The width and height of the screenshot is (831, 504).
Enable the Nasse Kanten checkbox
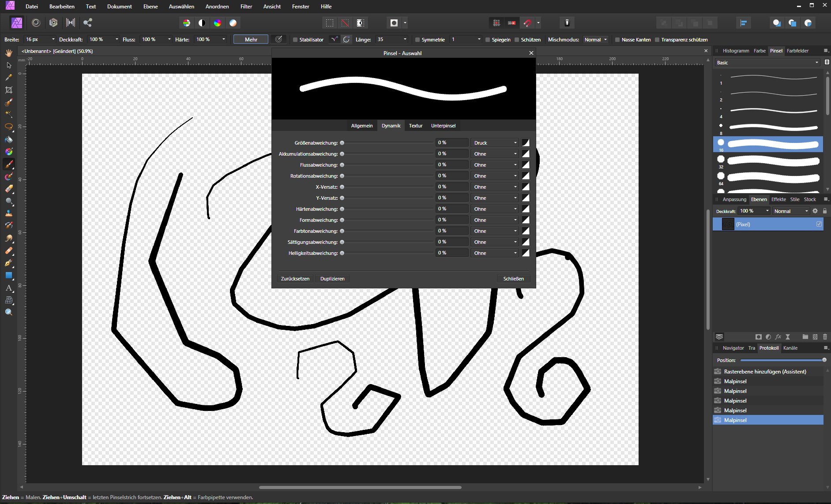[x=617, y=40]
